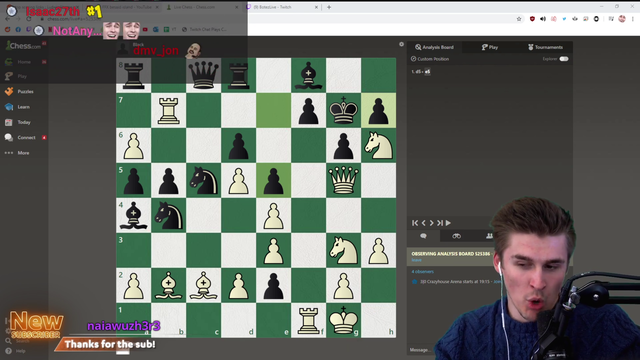Select the black bishop on f8

click(x=308, y=75)
